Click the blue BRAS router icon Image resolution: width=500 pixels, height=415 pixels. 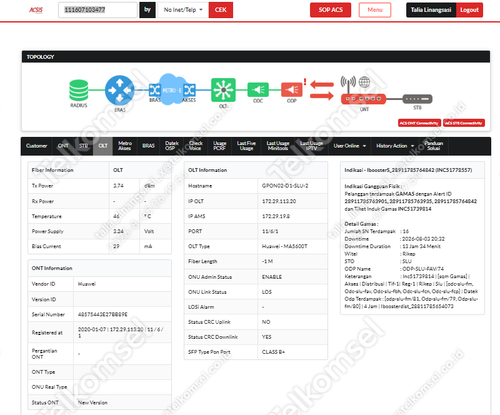click(x=120, y=90)
